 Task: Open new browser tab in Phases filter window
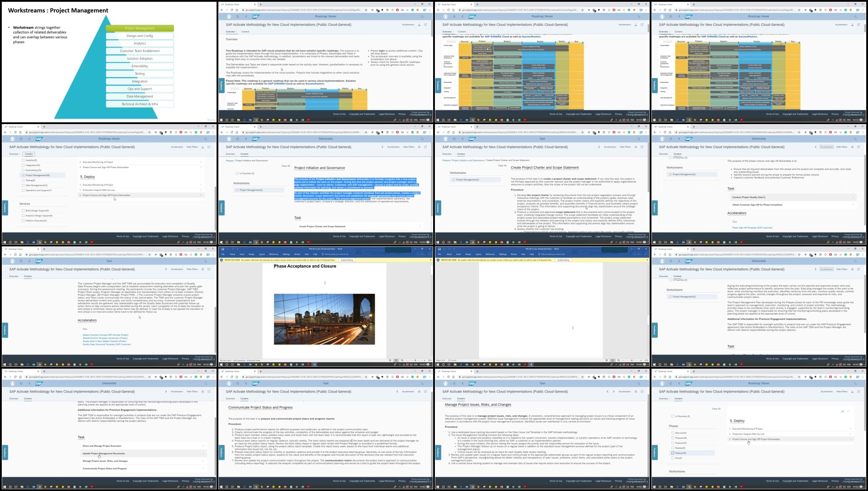(x=694, y=371)
